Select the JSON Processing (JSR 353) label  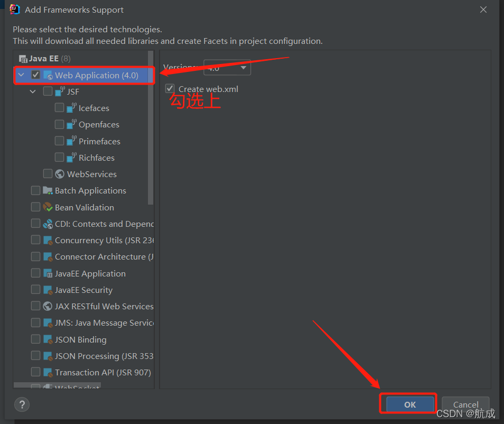(104, 356)
